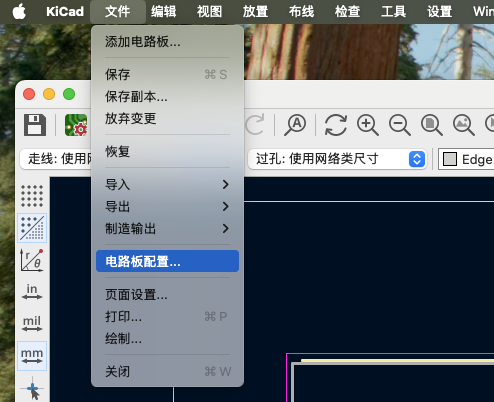Select 保存 menu entry
Image resolution: width=494 pixels, height=402 pixels.
click(x=167, y=74)
